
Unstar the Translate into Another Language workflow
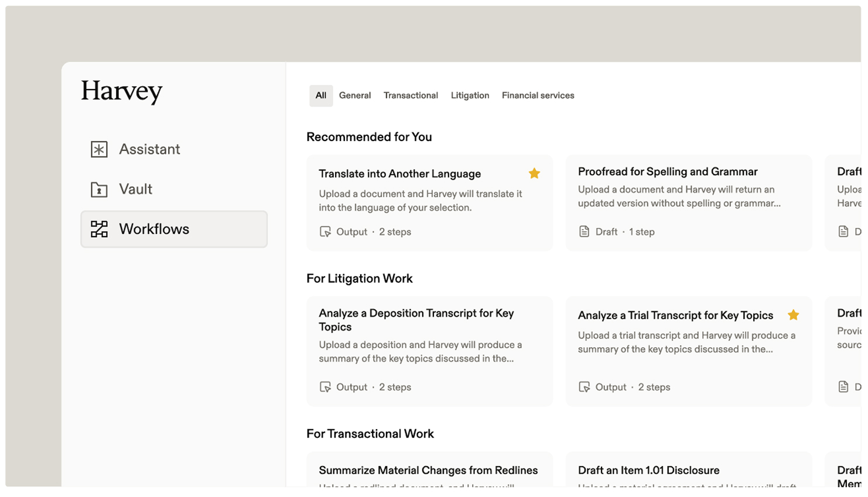[x=534, y=173]
